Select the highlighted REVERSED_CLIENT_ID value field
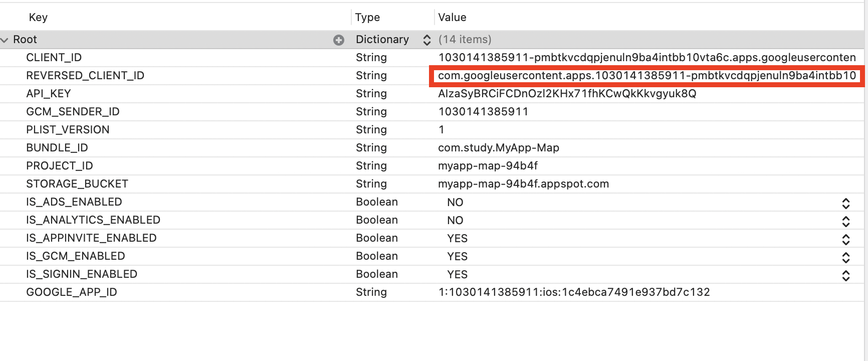 pyautogui.click(x=646, y=76)
